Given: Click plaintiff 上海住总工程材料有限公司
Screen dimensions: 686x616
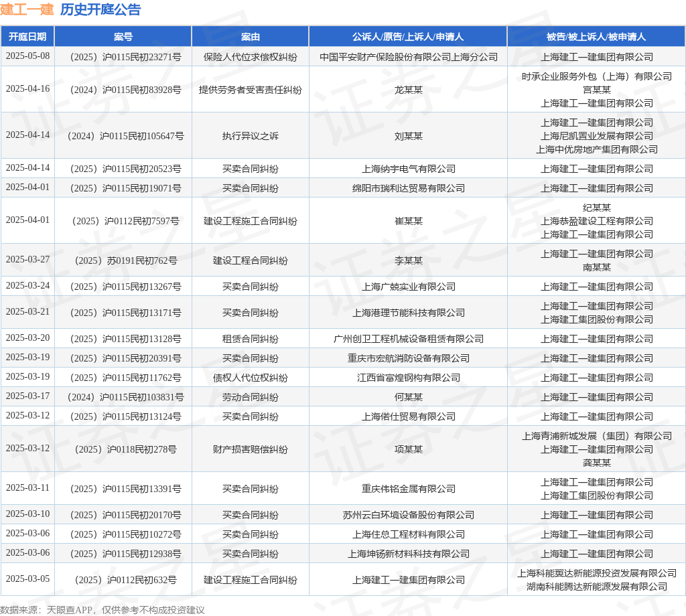Looking at the screenshot, I should click(x=408, y=534).
